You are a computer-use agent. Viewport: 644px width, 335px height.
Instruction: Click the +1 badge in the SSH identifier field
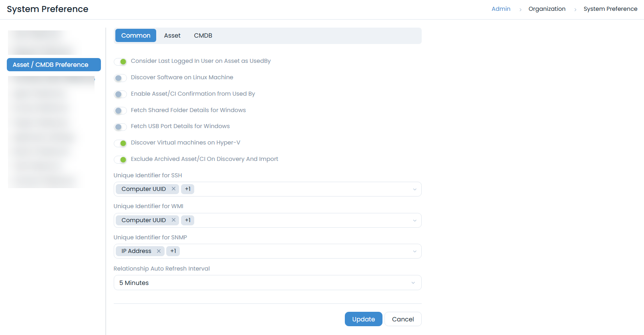[187, 189]
